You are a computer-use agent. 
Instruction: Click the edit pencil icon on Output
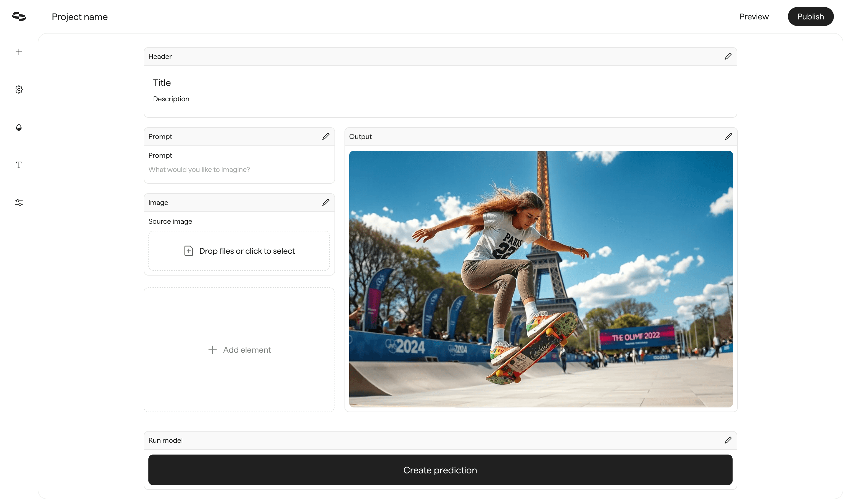[x=728, y=136]
